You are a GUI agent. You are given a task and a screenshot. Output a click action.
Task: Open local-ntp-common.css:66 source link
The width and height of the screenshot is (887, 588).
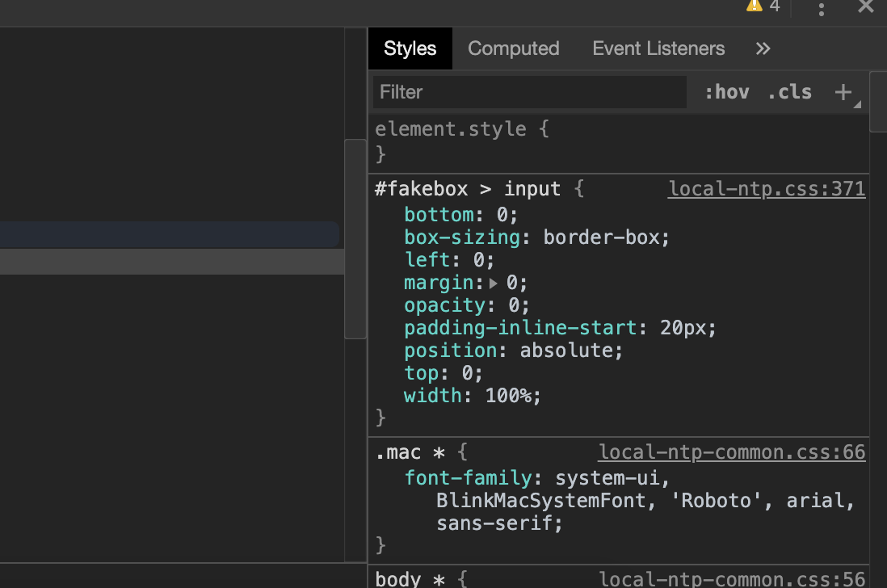click(x=731, y=452)
